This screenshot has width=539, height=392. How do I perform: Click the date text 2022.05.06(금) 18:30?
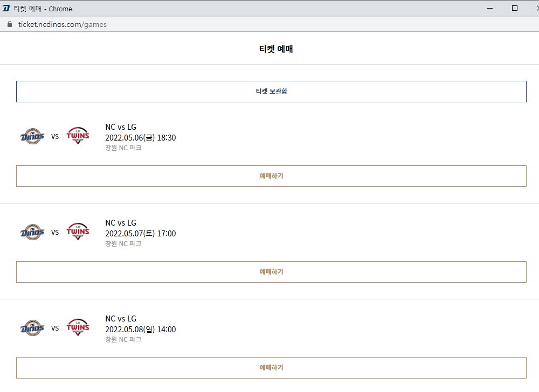coord(141,138)
